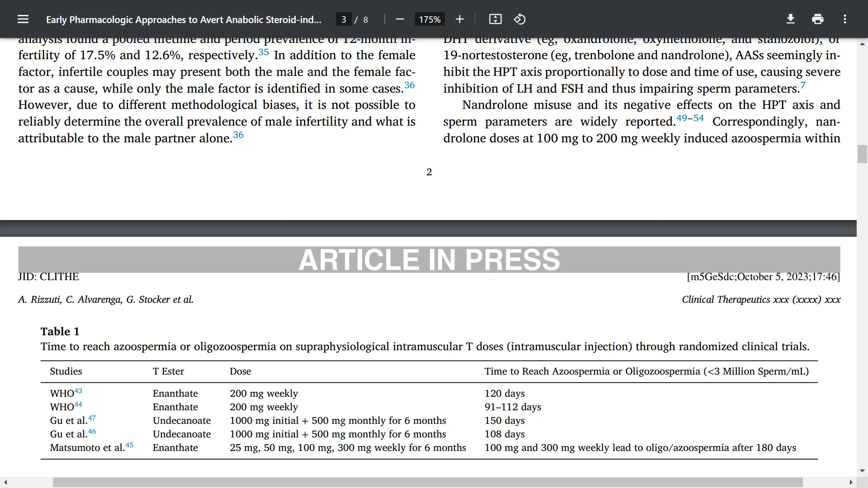Open Gu et al. reference 46
The height and width of the screenshot is (488, 868).
point(92,432)
